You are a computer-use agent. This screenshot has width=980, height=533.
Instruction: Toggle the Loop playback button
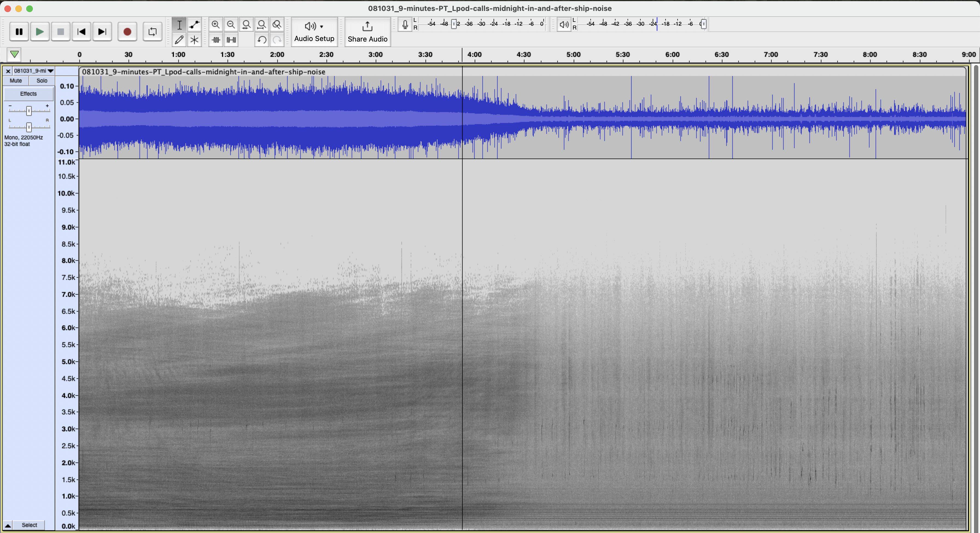[152, 31]
